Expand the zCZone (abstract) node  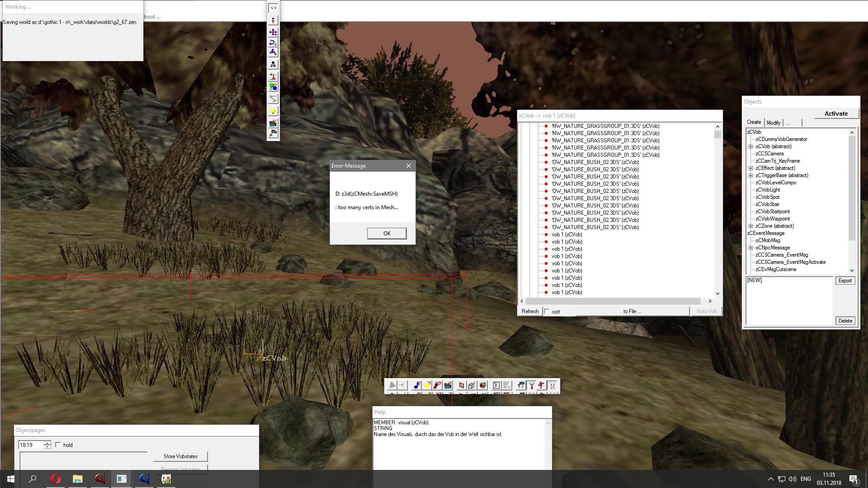pyautogui.click(x=750, y=226)
